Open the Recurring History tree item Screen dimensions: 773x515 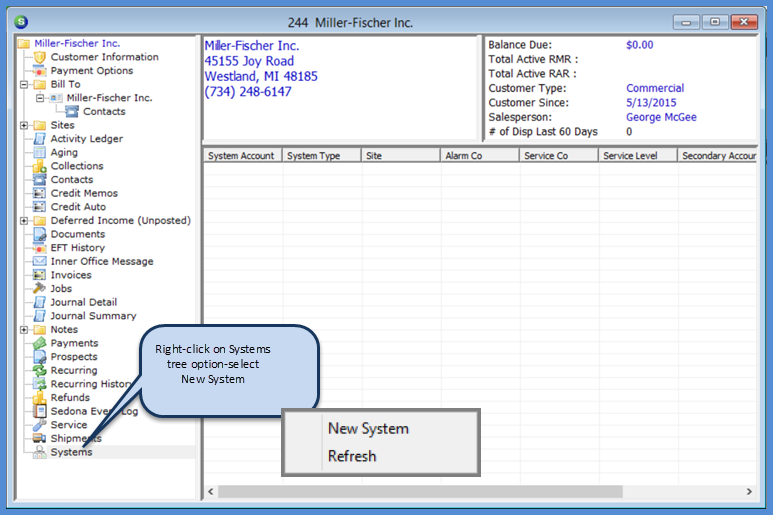91,384
